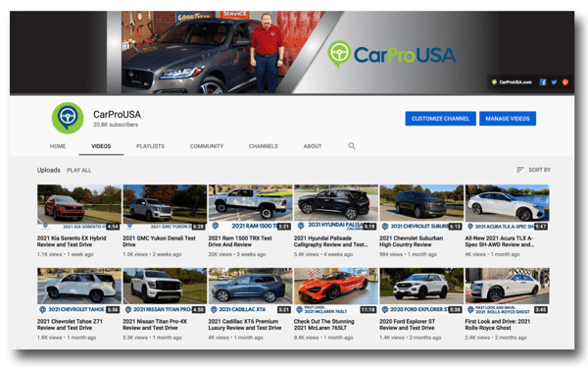Click the CarProUSA logo in channel banner
The image size is (588, 367).
click(x=392, y=55)
